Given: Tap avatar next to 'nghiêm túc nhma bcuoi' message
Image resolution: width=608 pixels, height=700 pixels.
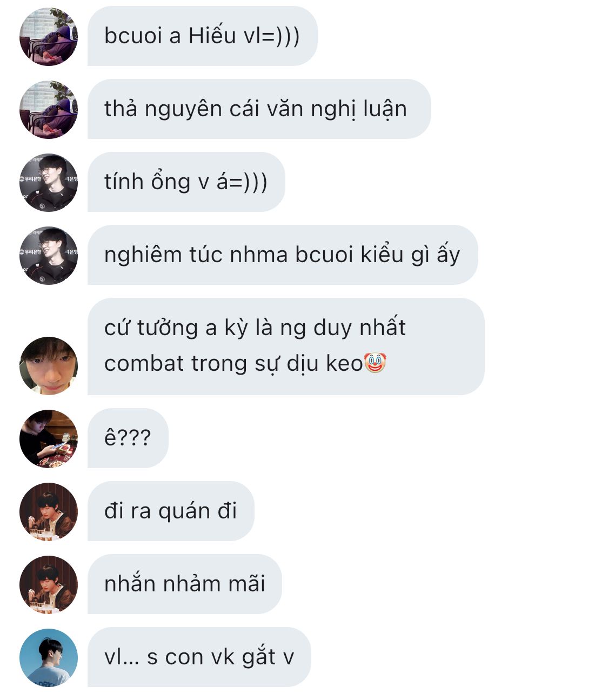Looking at the screenshot, I should click(49, 256).
